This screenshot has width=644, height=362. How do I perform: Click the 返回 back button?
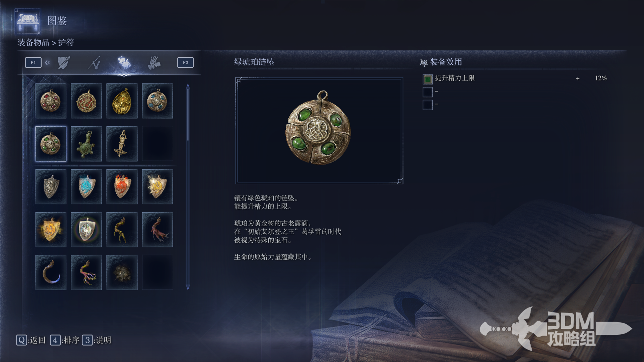(31, 340)
